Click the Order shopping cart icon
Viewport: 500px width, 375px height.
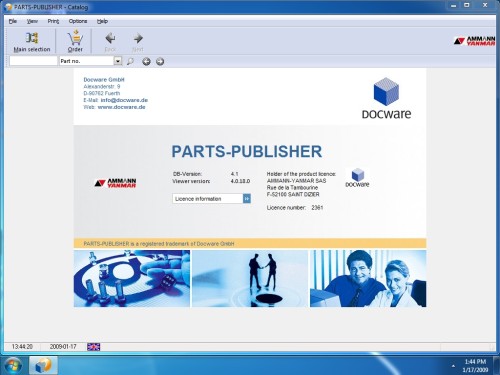(75, 38)
